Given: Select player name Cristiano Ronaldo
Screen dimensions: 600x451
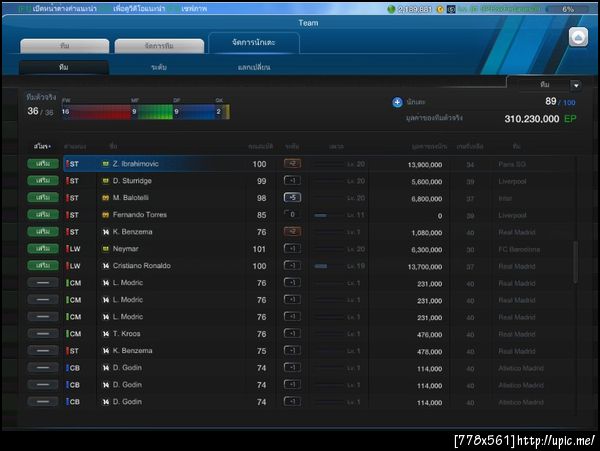Looking at the screenshot, I should (x=142, y=266).
